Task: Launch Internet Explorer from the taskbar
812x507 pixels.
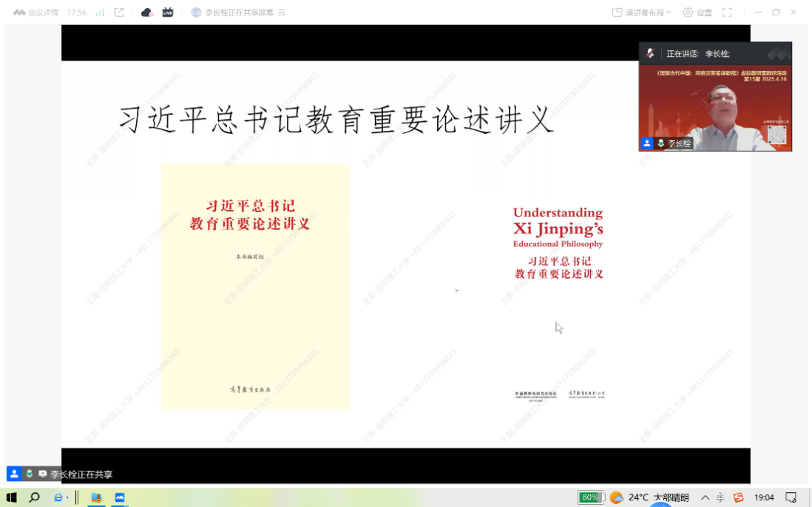Action: pos(60,497)
